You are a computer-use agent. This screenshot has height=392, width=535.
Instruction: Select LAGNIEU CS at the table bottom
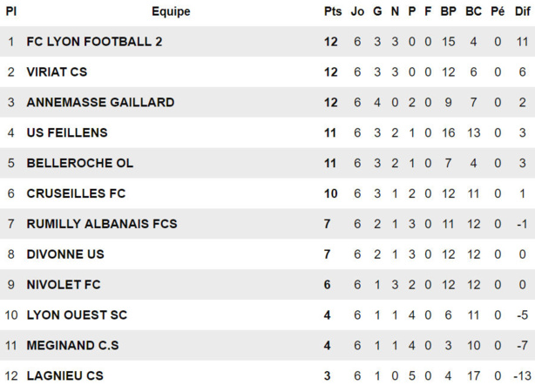(x=64, y=375)
